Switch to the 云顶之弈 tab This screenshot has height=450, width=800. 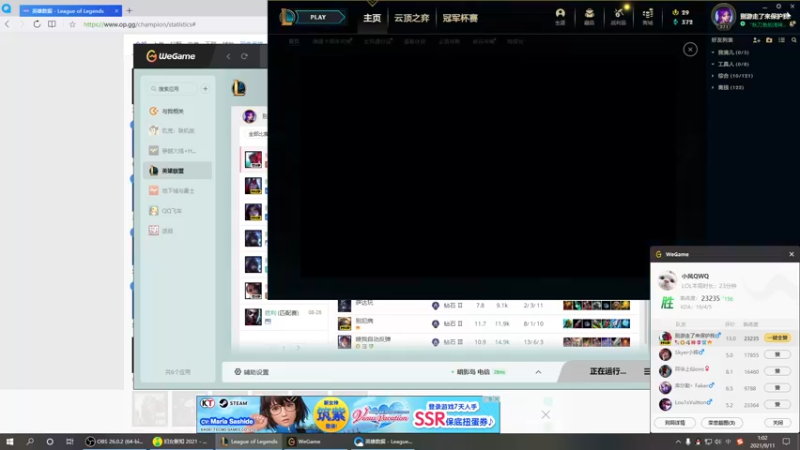click(412, 18)
